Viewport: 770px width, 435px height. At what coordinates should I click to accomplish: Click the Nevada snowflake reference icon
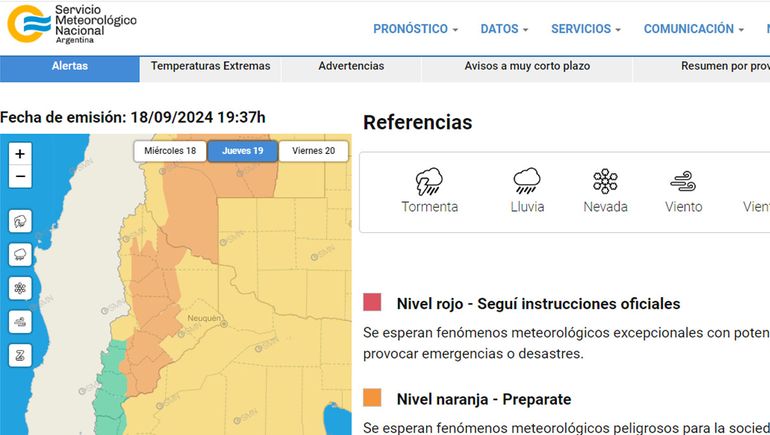605,182
